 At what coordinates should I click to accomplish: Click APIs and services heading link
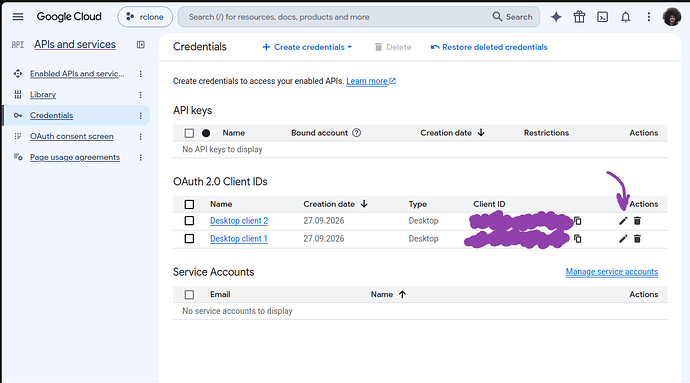tap(75, 44)
